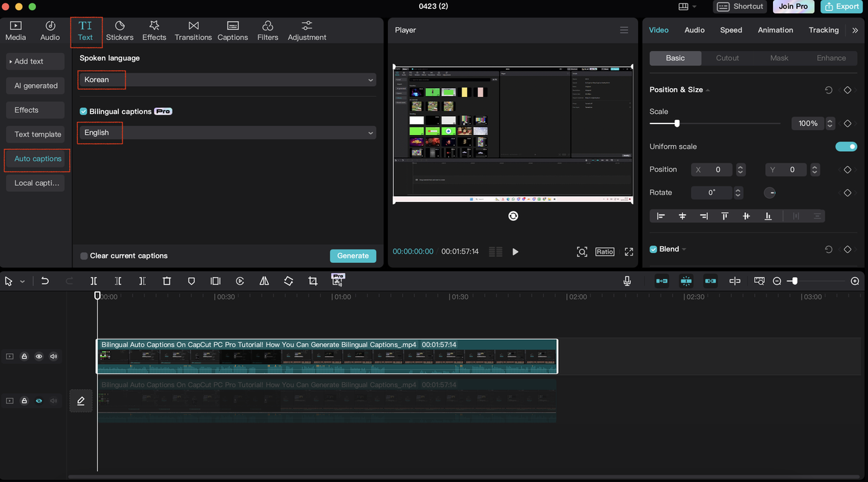Select the Split tool icon
Screen dimensions: 868x482
[x=94, y=281]
